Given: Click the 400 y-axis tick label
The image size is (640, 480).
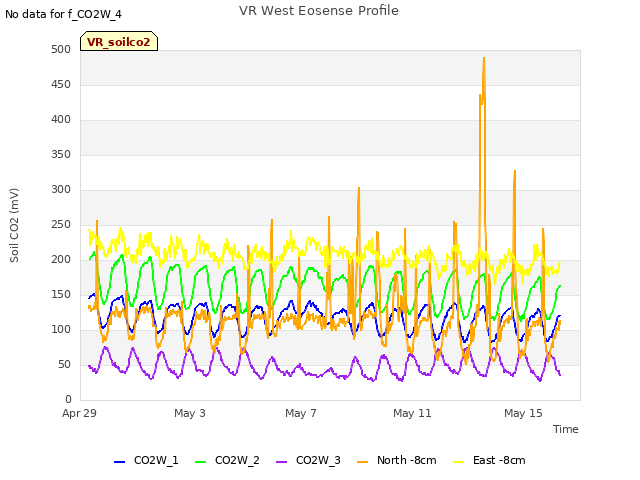Looking at the screenshot, I should point(61,120).
